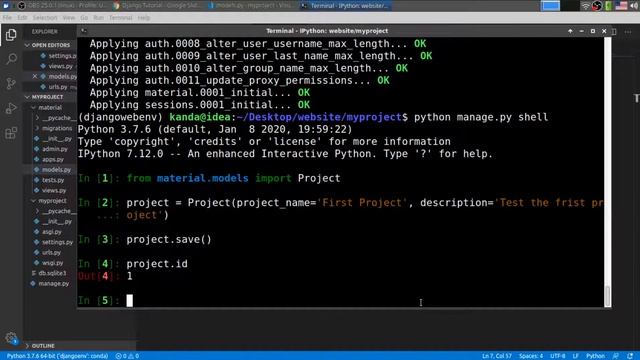The height and width of the screenshot is (360, 640).
Task: Click the volume speaker tray icon
Action: click(634, 6)
